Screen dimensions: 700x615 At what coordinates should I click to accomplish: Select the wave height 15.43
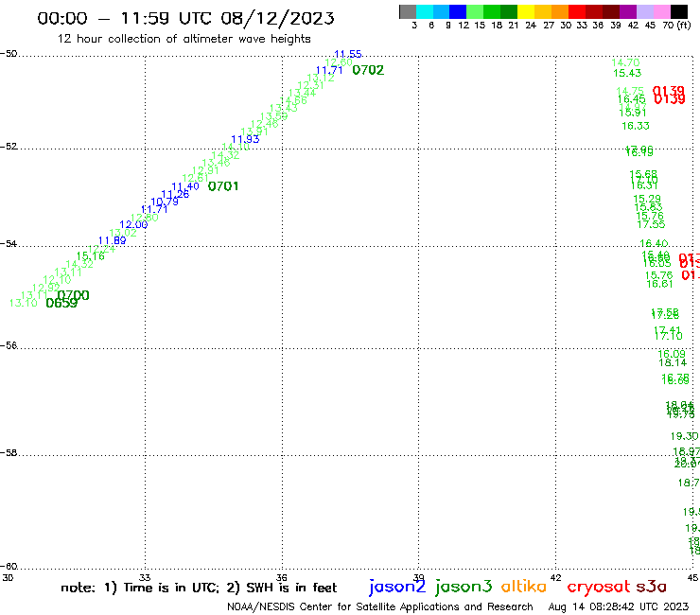(x=627, y=73)
